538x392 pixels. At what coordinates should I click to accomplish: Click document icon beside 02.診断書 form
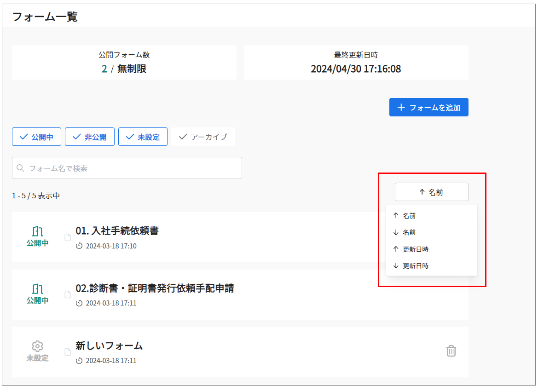pyautogui.click(x=68, y=294)
